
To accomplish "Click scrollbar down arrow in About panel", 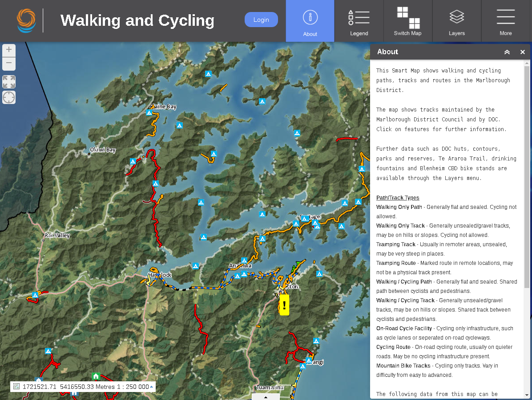I will pos(527,395).
